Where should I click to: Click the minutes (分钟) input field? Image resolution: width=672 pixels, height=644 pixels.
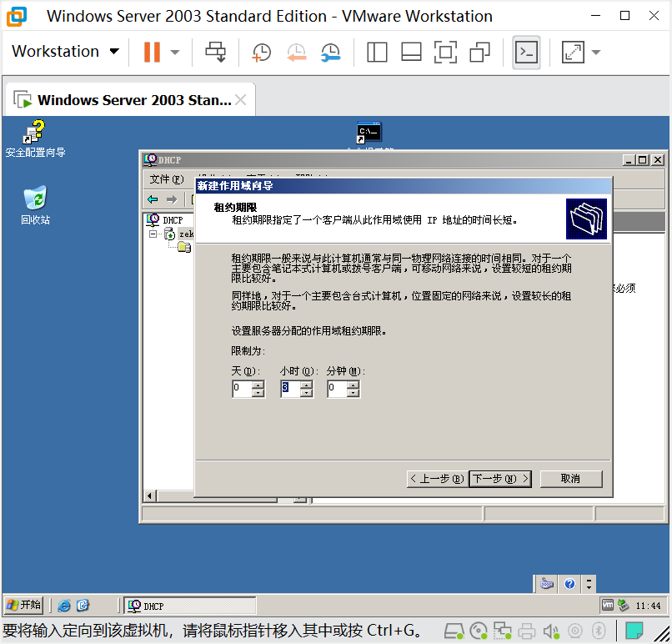click(337, 389)
